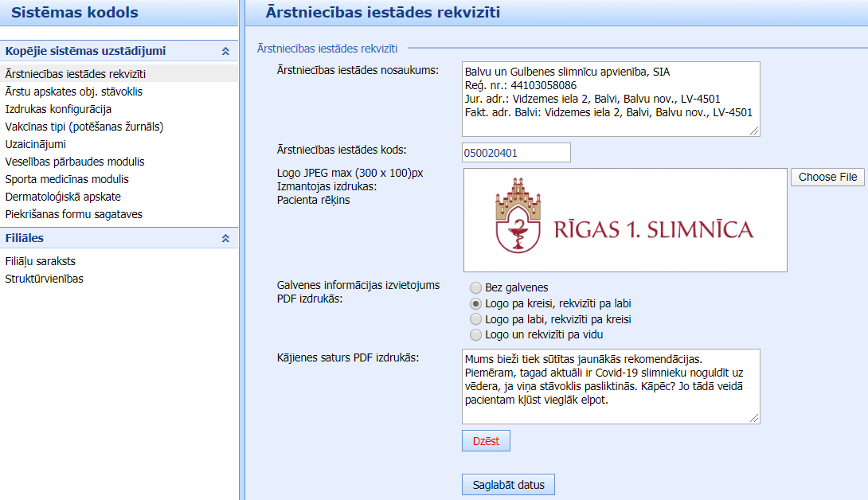Viewport: 868px width, 500px height.
Task: Choose 'Logo pa labi, rekvizīti pa kreisi'
Action: pos(476,319)
